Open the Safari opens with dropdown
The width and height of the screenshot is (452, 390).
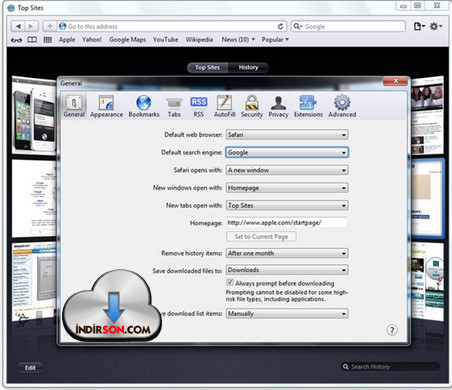click(x=287, y=170)
